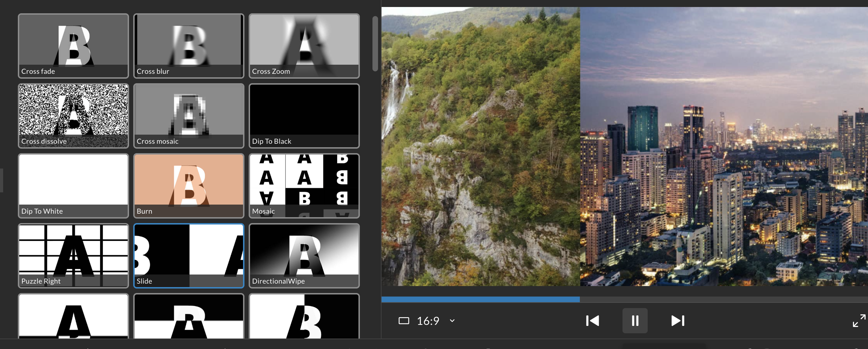
Task: Select the Dip To White transition
Action: [x=73, y=186]
